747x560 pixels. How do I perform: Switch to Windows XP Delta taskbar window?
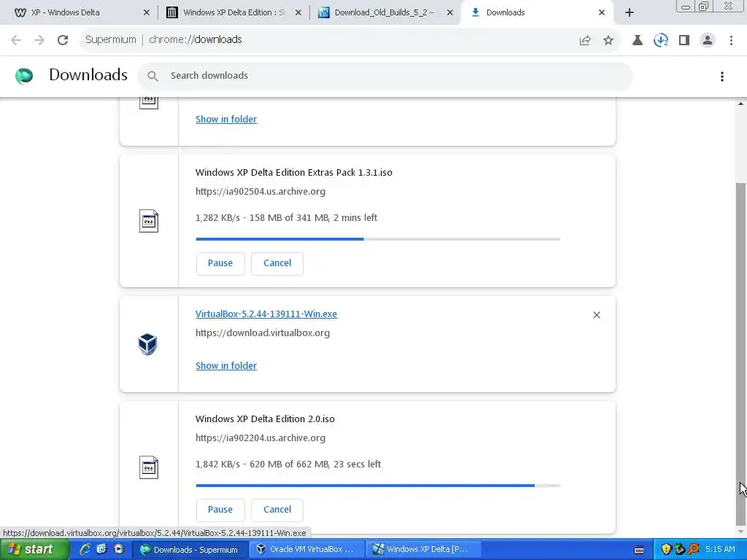point(425,550)
